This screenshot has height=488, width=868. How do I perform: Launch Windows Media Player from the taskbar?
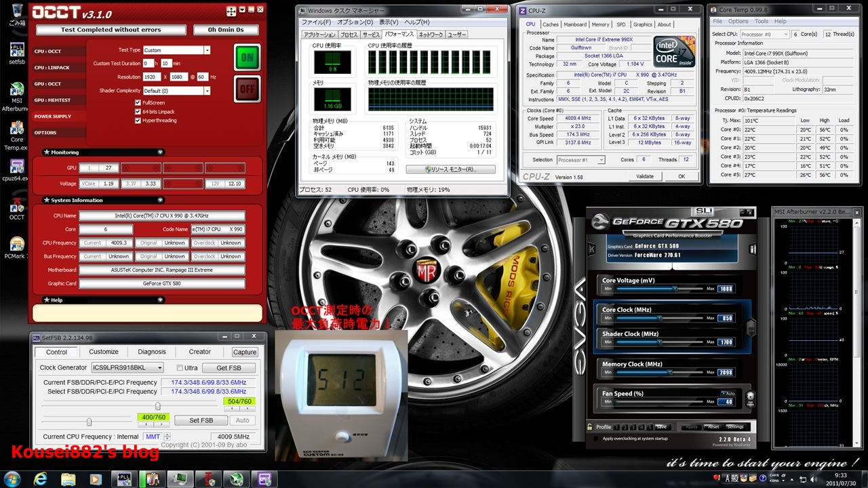coord(95,479)
